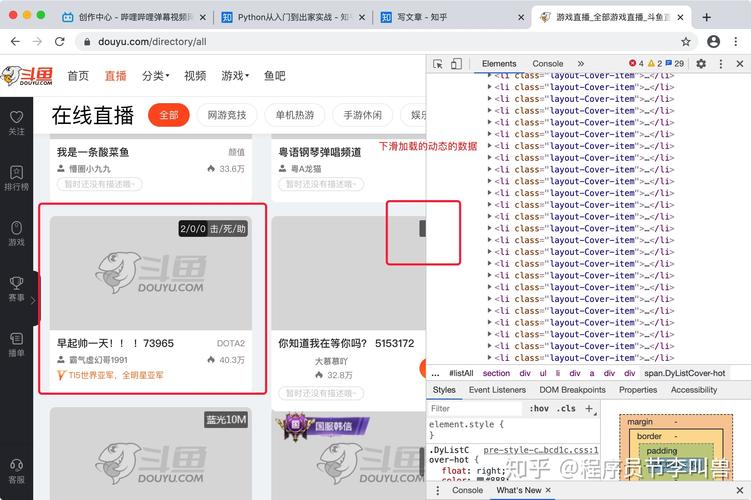751x500 pixels.
Task: Go to 视频 in the navigation
Action: (195, 76)
